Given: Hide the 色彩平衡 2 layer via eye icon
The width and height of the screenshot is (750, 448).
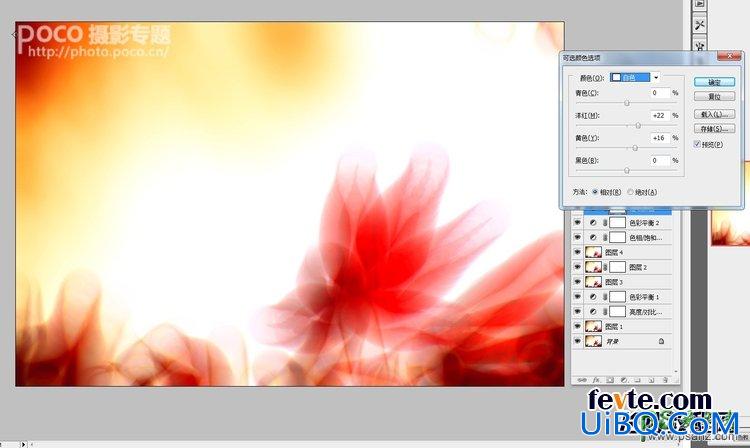Looking at the screenshot, I should coord(577,223).
